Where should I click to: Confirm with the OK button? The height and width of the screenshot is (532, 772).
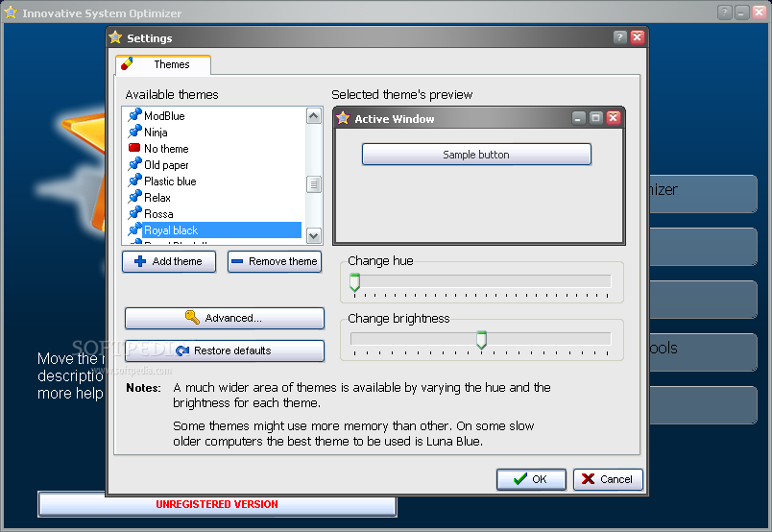pos(531,479)
